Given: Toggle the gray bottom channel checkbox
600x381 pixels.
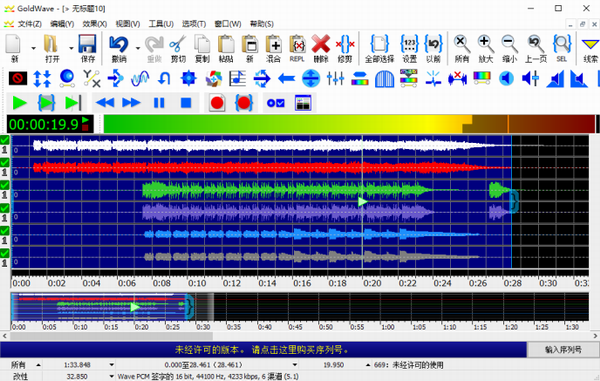Looking at the screenshot, I should click(5, 253).
